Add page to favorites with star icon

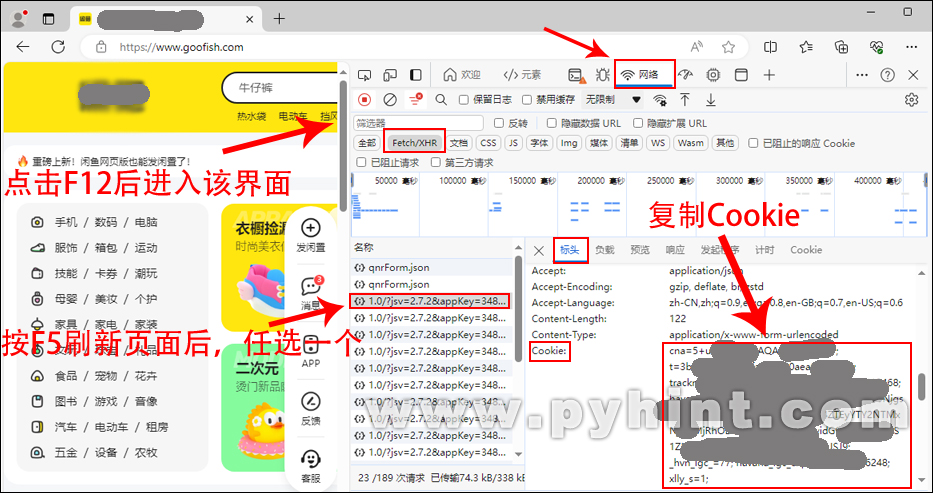tap(728, 47)
